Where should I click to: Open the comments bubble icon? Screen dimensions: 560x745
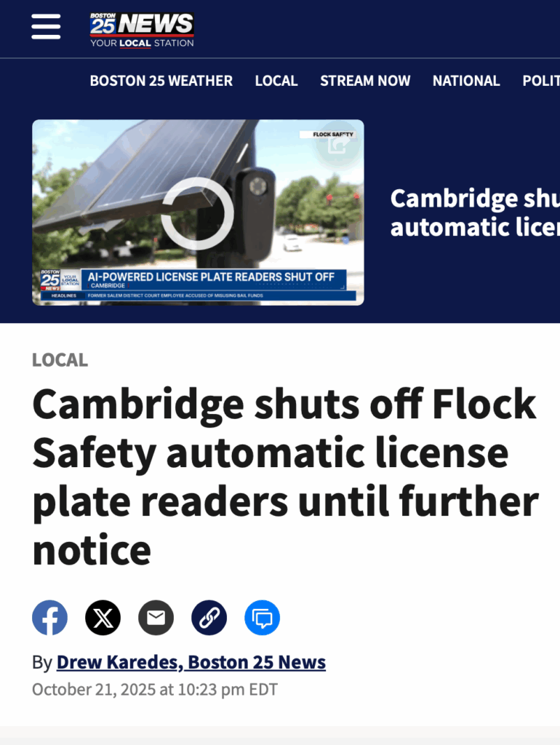[x=263, y=618]
